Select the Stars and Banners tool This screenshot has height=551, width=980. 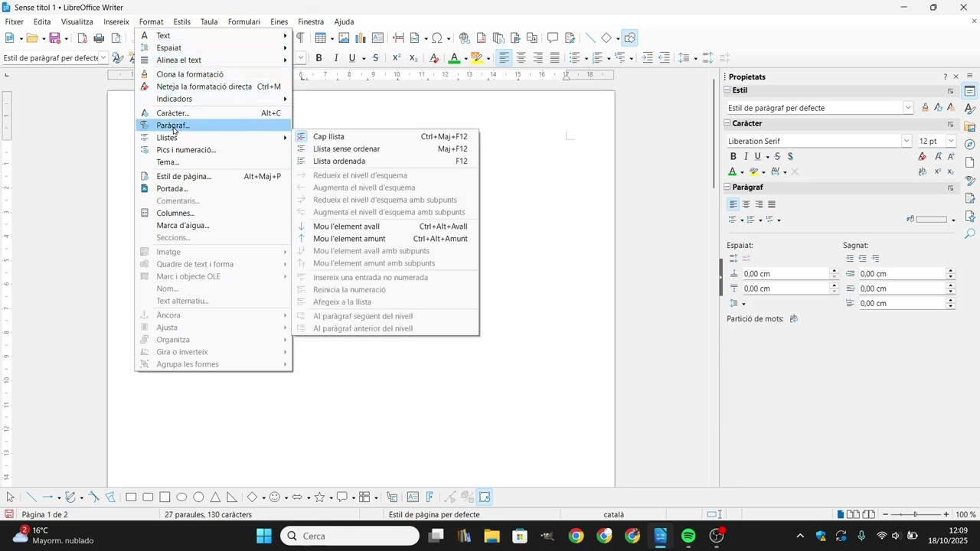319,497
